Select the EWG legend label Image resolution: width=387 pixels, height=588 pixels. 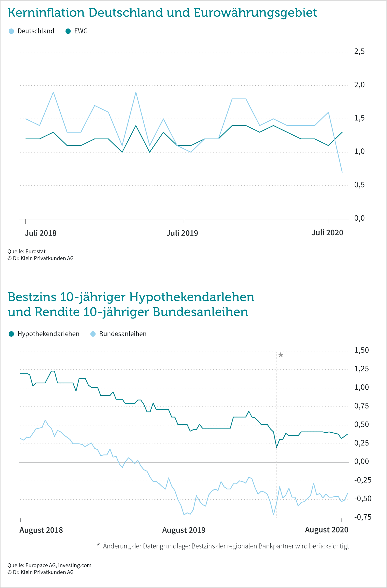pyautogui.click(x=81, y=31)
